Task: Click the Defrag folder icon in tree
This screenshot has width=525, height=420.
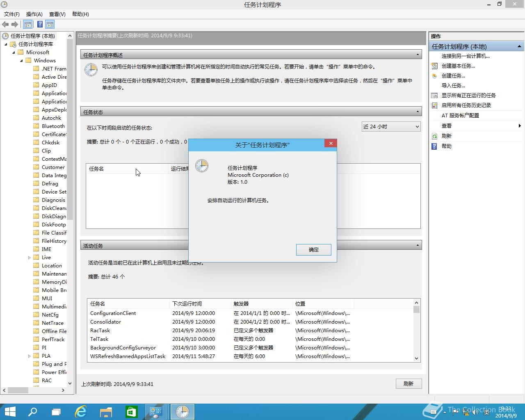Action: point(37,183)
